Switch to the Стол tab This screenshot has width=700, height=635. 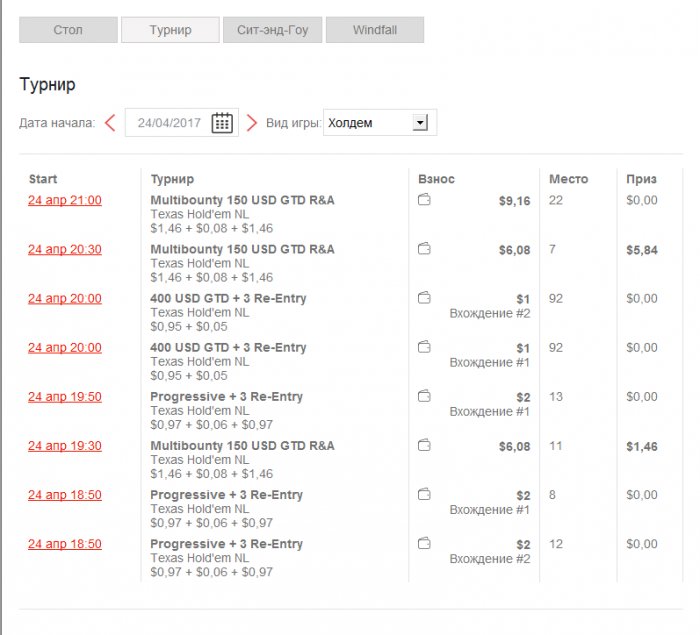pos(68,30)
